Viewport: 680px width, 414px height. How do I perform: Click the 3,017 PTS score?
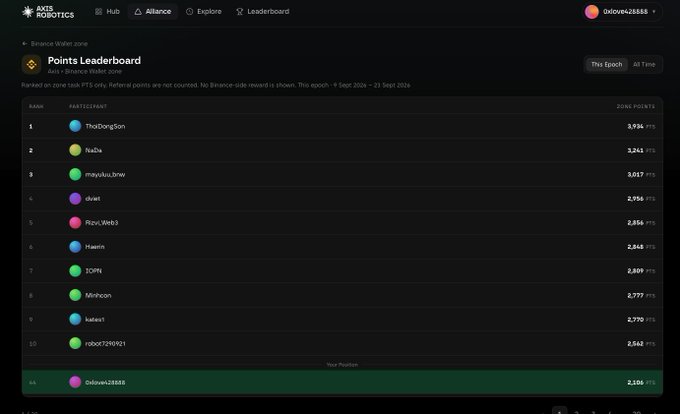tap(641, 175)
